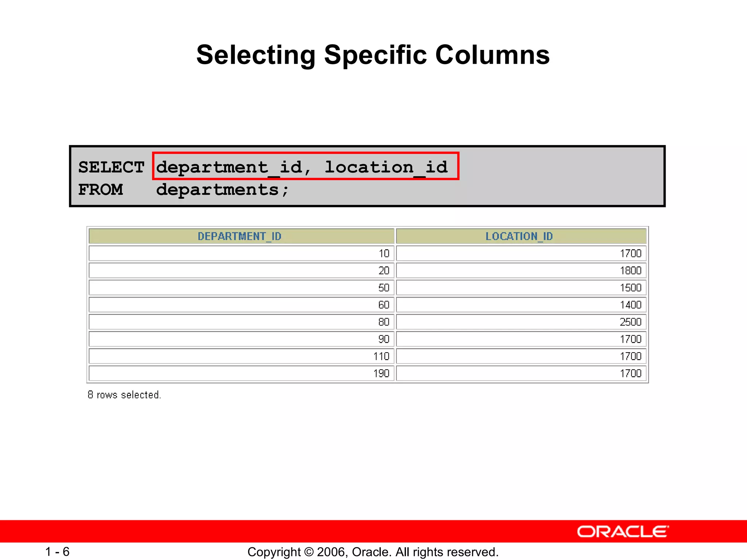Click the DEPARTMENT_ID column header
The width and height of the screenshot is (747, 560).
240,236
